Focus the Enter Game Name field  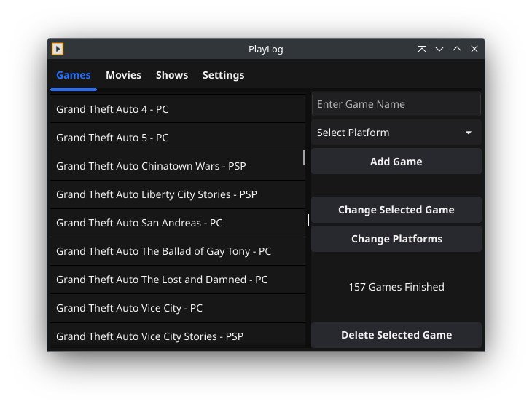pyautogui.click(x=396, y=104)
